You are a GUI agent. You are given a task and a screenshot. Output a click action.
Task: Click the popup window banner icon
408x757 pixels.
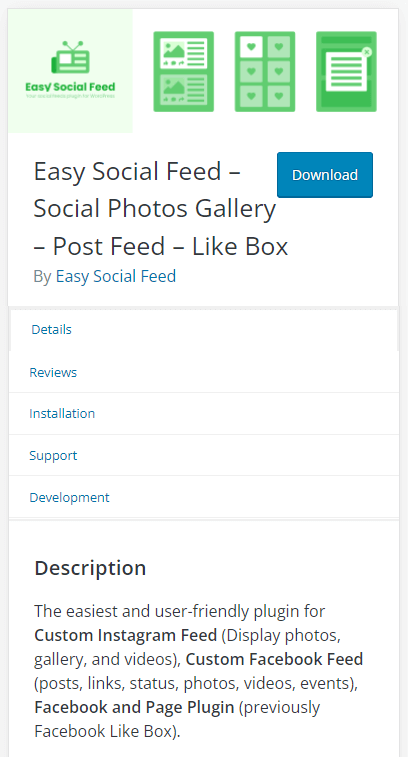click(x=346, y=71)
